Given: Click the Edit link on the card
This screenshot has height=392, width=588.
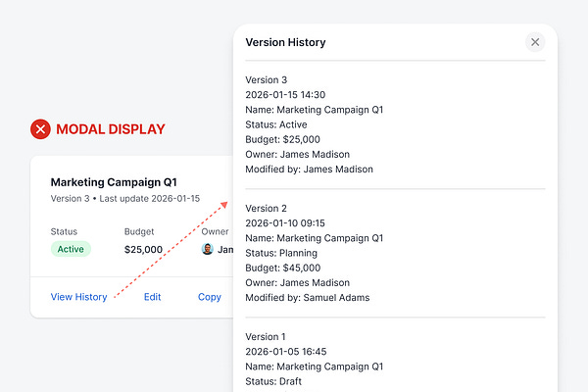Looking at the screenshot, I should point(152,297).
